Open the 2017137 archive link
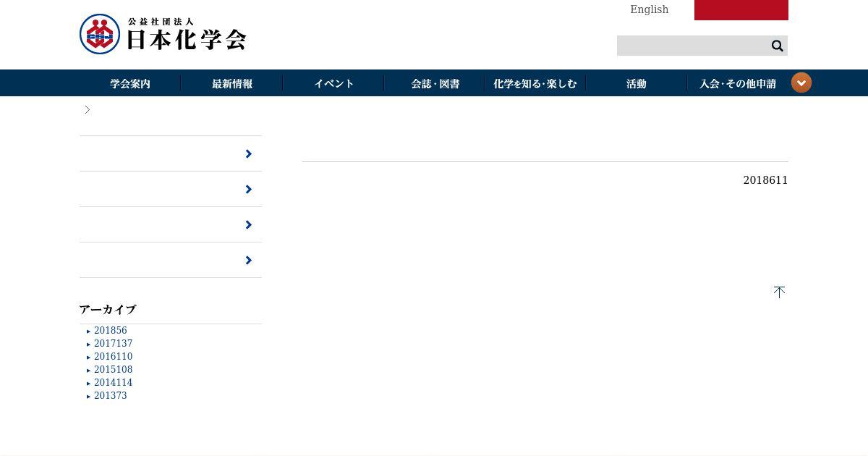The width and height of the screenshot is (868, 456). [x=114, y=344]
